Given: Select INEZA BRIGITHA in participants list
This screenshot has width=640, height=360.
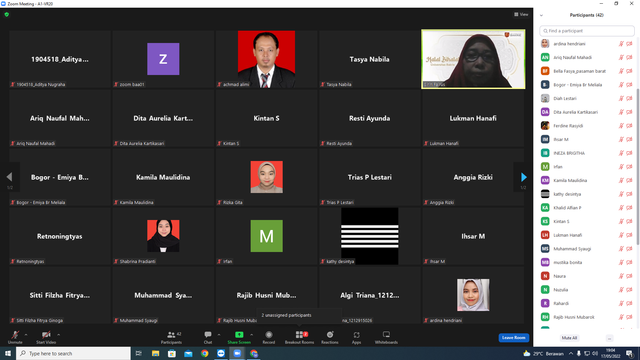Looking at the screenshot, I should click(587, 153).
